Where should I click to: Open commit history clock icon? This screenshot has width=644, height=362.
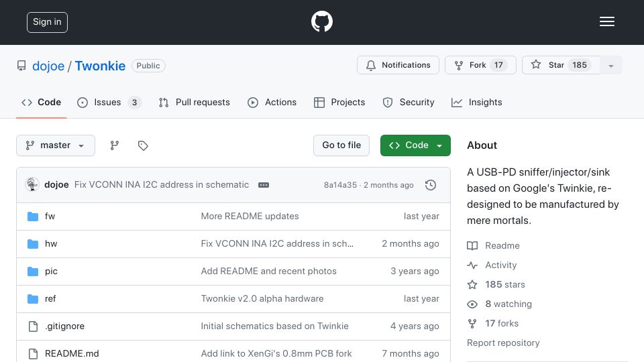click(x=431, y=185)
